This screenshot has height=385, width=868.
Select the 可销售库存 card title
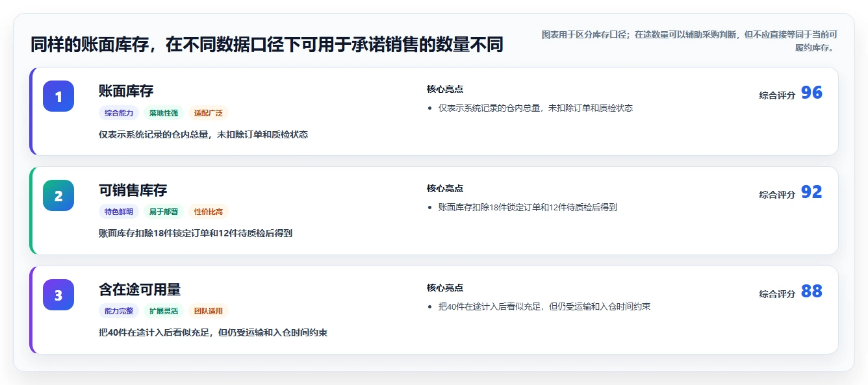133,190
